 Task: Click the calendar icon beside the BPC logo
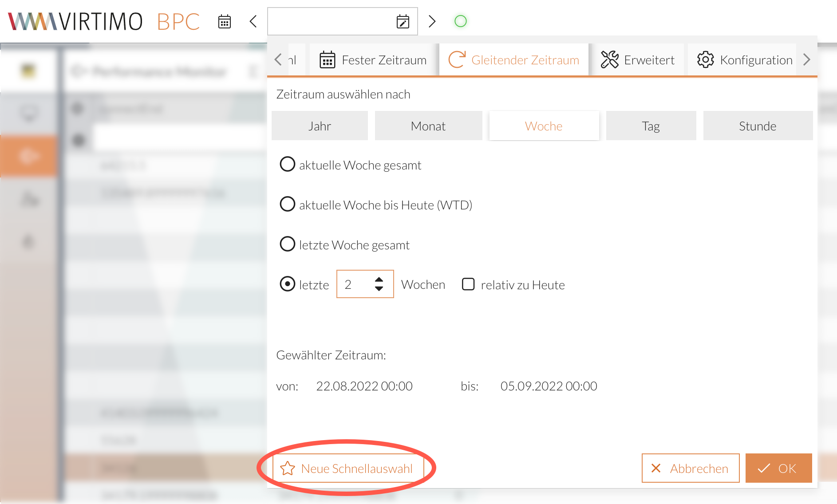(225, 21)
